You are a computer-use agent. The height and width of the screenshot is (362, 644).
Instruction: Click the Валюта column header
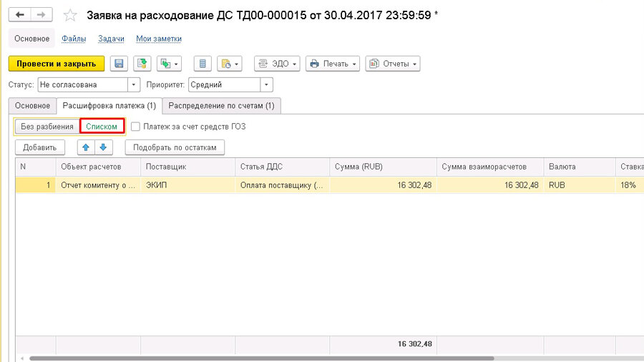tap(580, 167)
